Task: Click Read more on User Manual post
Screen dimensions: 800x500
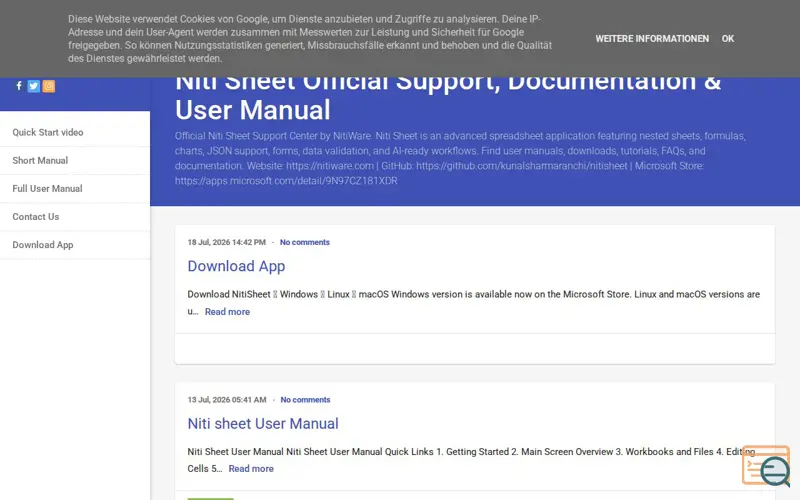Action: pos(251,468)
